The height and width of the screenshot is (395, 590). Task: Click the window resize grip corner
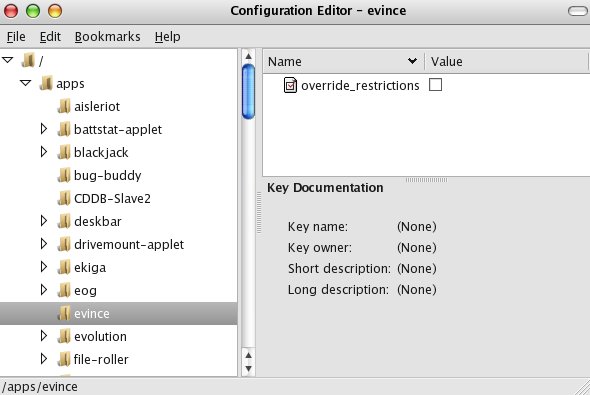click(x=582, y=387)
